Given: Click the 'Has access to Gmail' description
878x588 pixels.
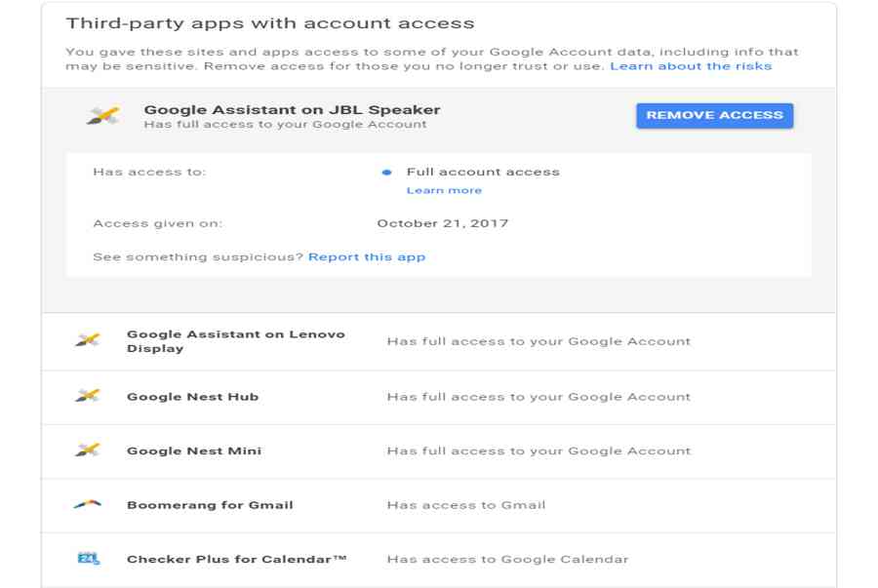Looking at the screenshot, I should [466, 505].
